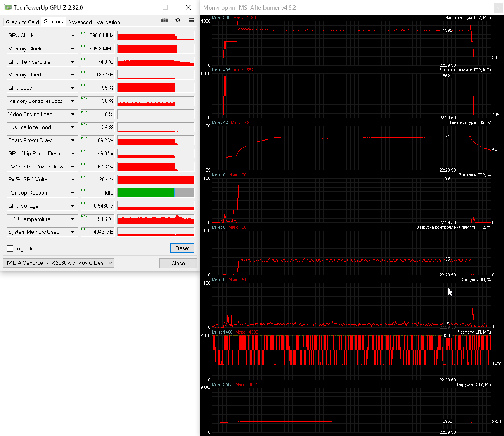This screenshot has width=504, height=436.
Task: Go to the Validation tab
Action: (108, 22)
